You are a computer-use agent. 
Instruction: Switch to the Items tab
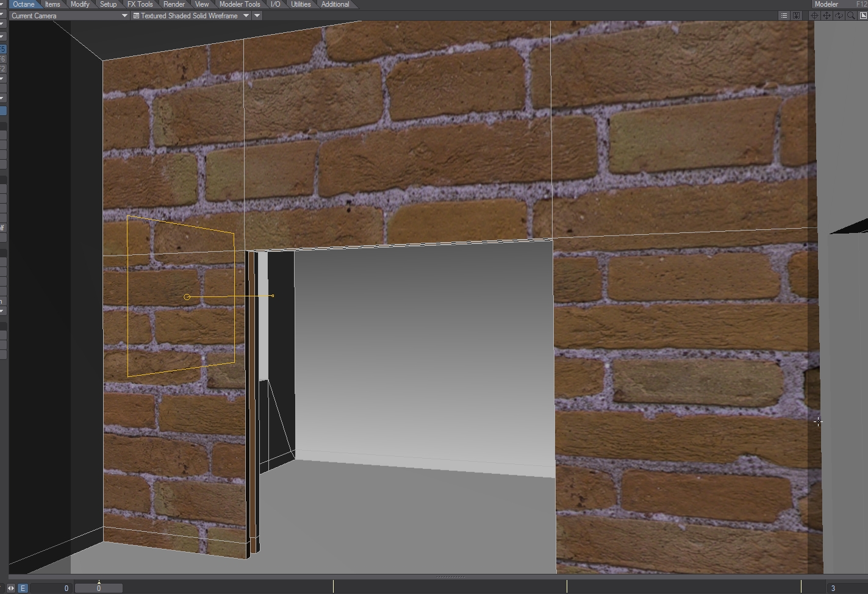coord(52,4)
